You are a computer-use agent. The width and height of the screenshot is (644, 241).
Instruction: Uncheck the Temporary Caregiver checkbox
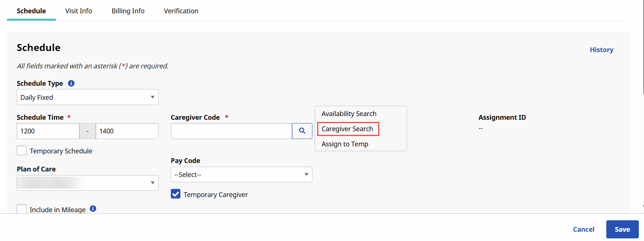[x=176, y=194]
